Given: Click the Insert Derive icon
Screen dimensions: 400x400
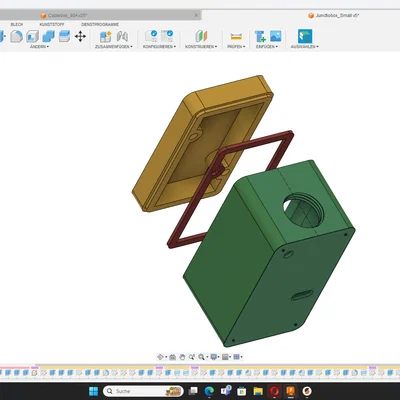Looking at the screenshot, I should click(260, 36).
